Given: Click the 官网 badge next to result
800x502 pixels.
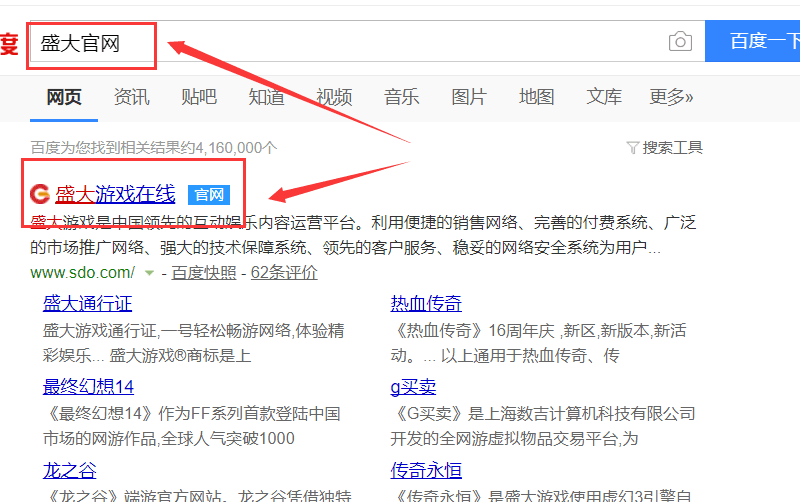Looking at the screenshot, I should 209,194.
